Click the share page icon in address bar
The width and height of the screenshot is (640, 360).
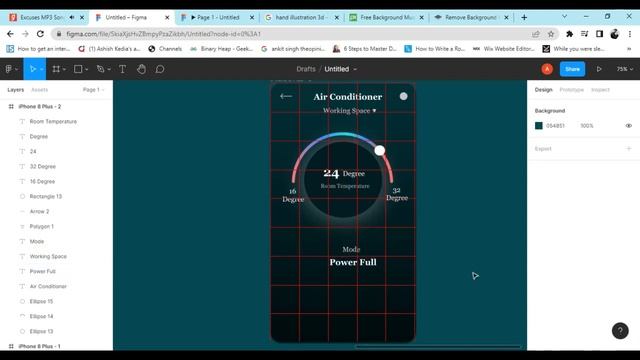pyautogui.click(x=536, y=34)
